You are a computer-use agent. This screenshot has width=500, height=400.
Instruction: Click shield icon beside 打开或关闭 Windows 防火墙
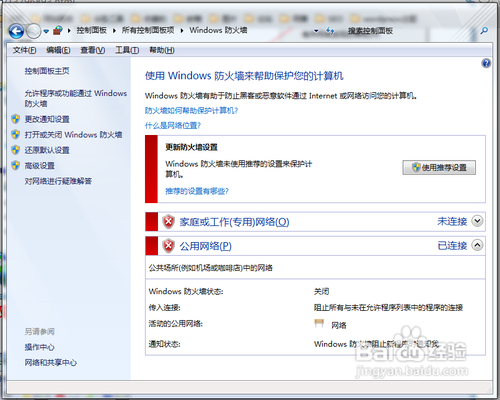coord(15,134)
